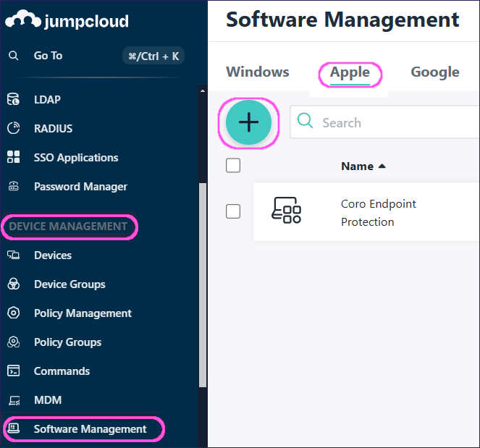Check the Coro Endpoint Protection row checkbox
The height and width of the screenshot is (448, 480).
pos(233,211)
